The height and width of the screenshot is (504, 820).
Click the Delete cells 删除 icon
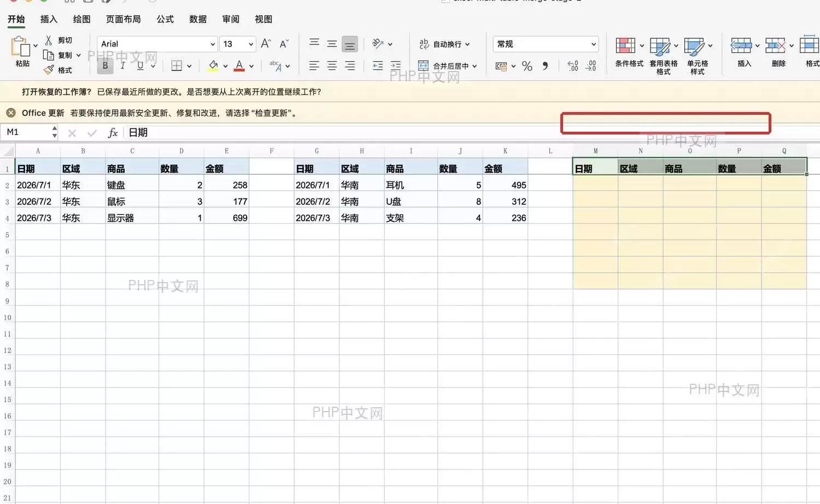coord(775,45)
